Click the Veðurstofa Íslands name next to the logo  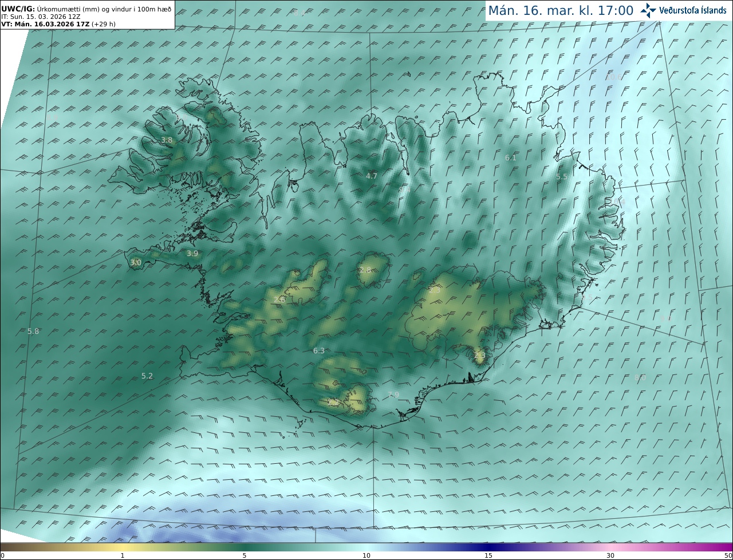pyautogui.click(x=693, y=10)
